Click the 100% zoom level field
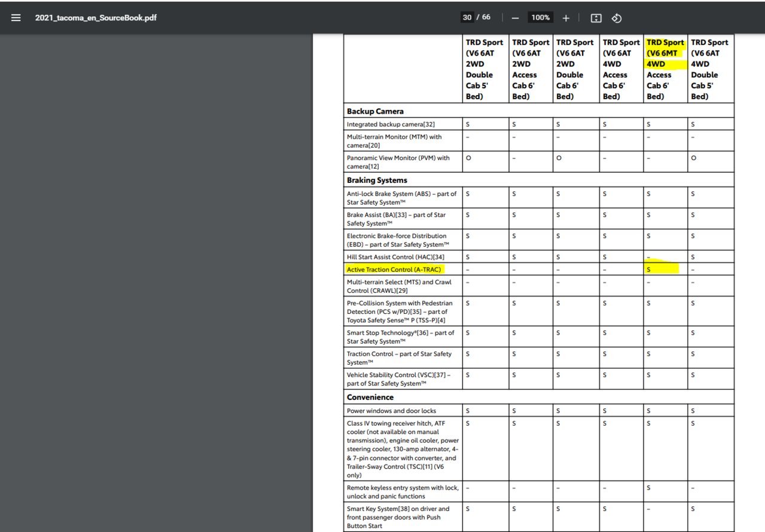 click(x=540, y=18)
